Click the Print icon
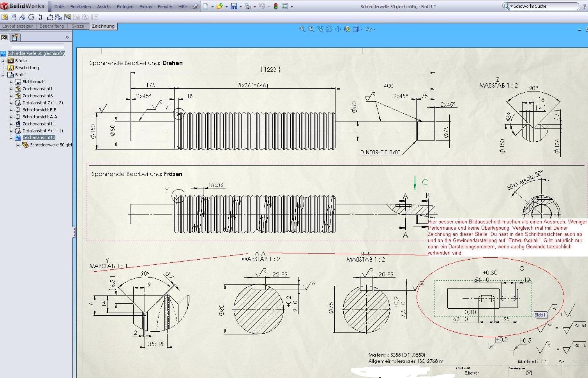 coord(247,7)
